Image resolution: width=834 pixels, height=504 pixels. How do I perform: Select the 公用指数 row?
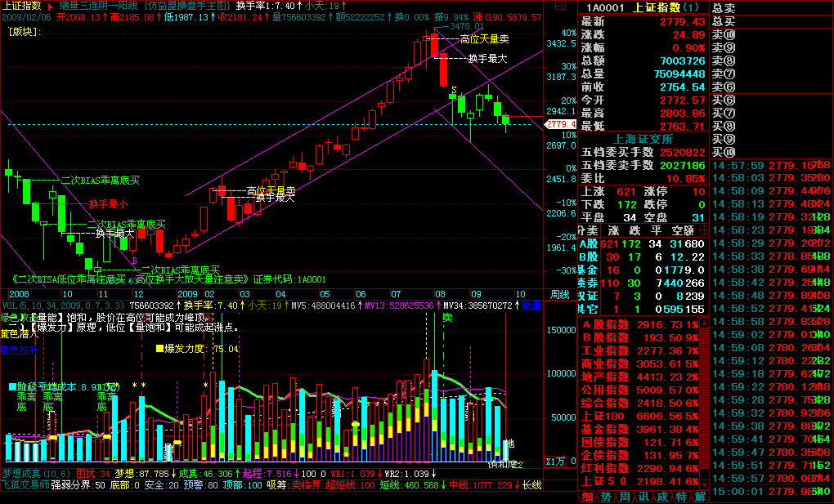tap(640, 390)
